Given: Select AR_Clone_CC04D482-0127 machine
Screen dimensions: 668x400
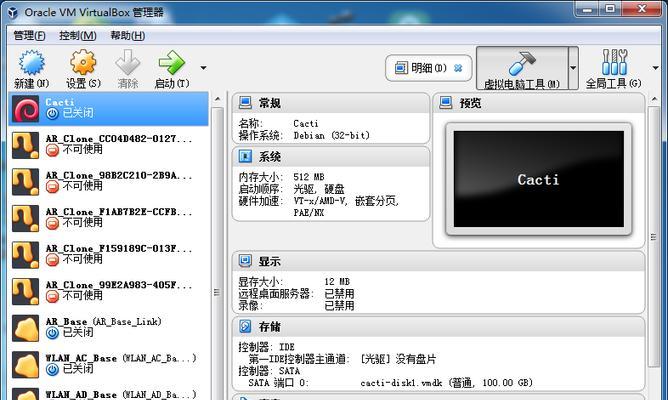Looking at the screenshot, I should point(109,145).
